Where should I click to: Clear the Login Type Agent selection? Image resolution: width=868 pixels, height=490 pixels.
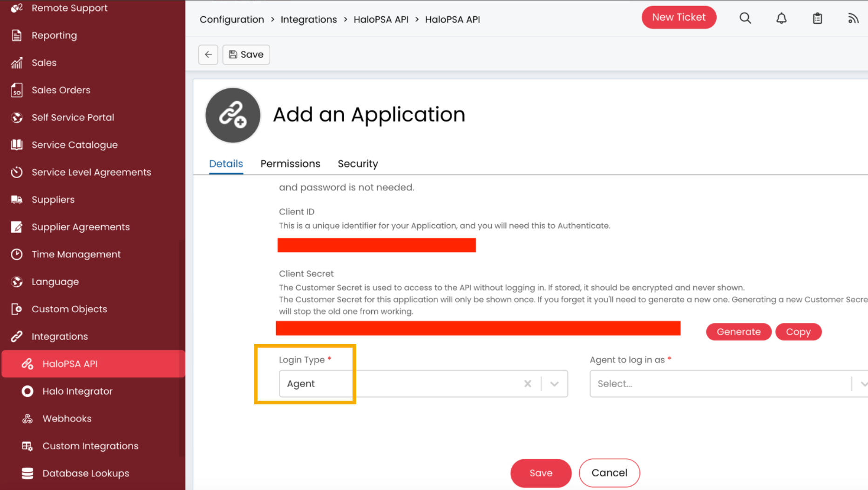pos(528,384)
